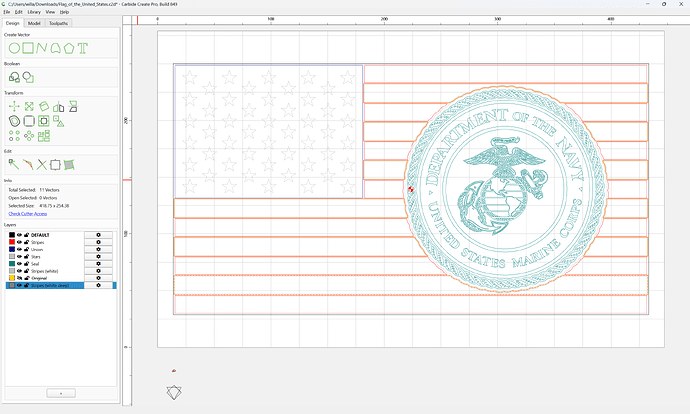Lock the DEFAULT layer using its padlock
The width and height of the screenshot is (690, 414).
(26, 235)
